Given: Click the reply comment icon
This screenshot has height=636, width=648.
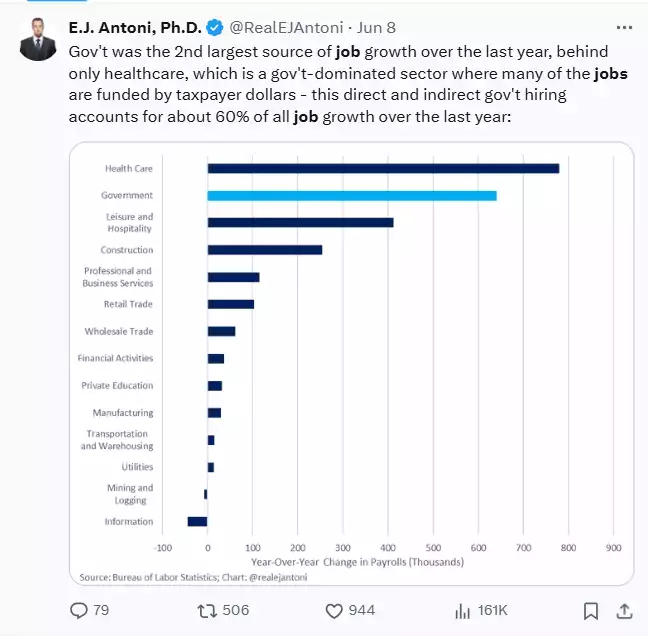Looking at the screenshot, I should tap(79, 610).
